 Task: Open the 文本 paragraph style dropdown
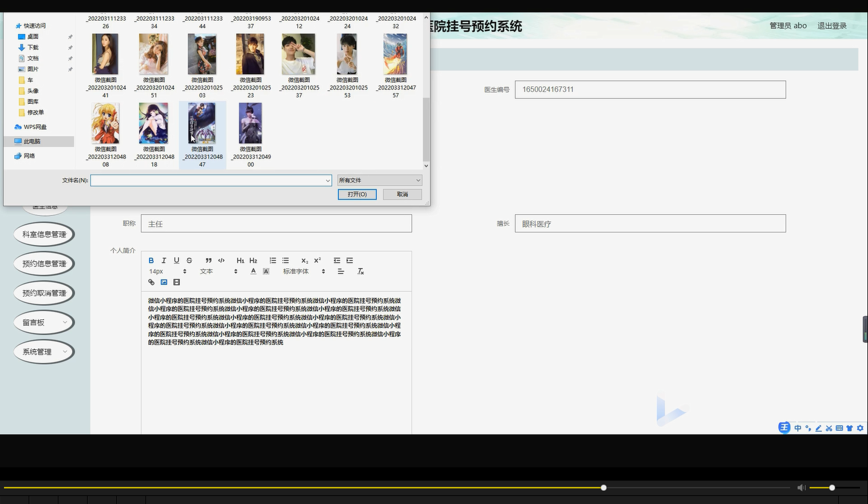(x=218, y=271)
